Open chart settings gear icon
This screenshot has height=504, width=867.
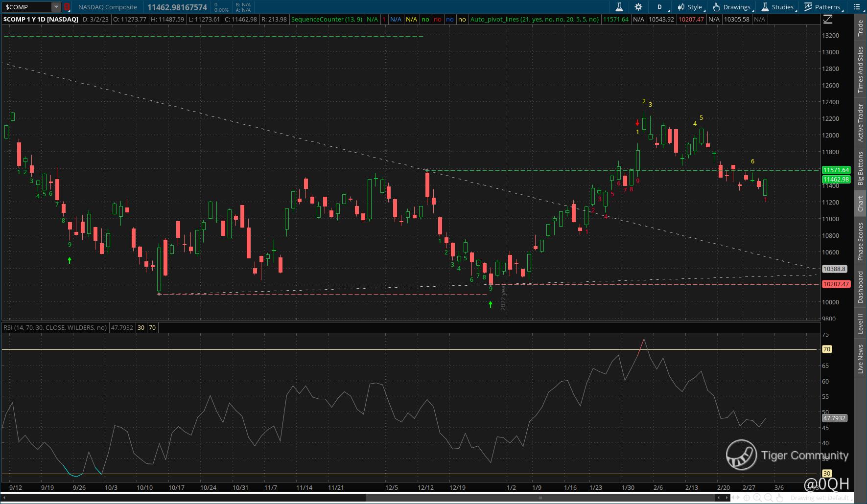point(638,7)
